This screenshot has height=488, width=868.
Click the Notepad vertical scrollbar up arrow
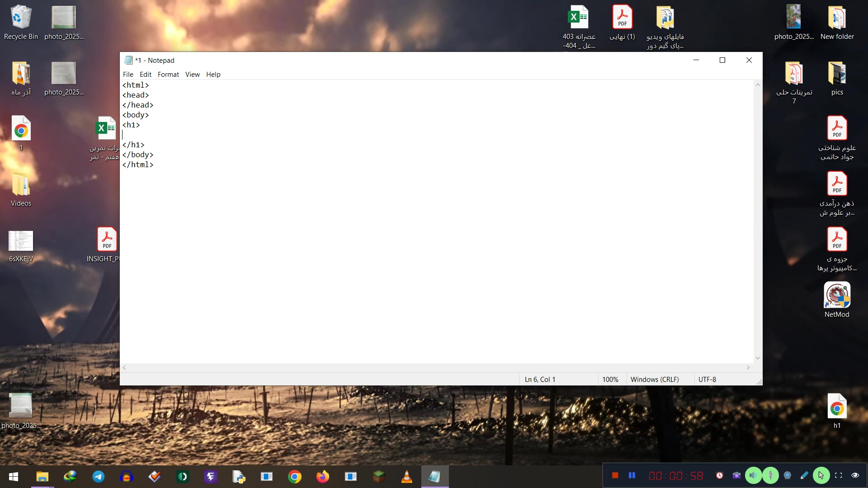(758, 85)
